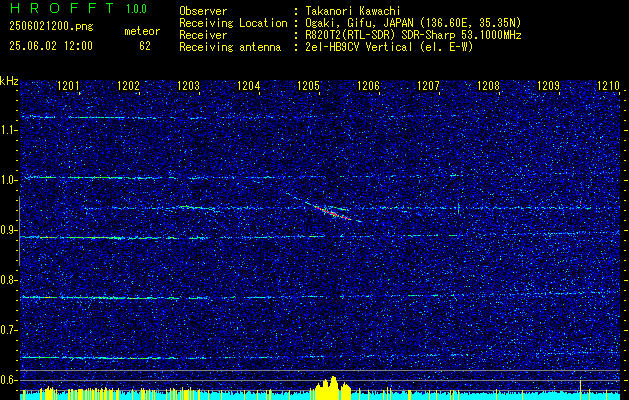Click the version number 1.0.0
Image resolution: width=629 pixels, height=400 pixels.
click(x=136, y=9)
